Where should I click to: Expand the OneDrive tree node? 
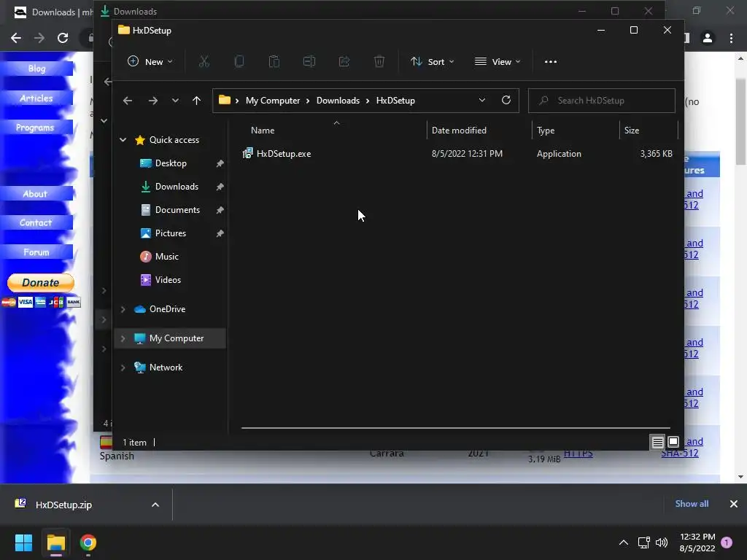(x=123, y=309)
